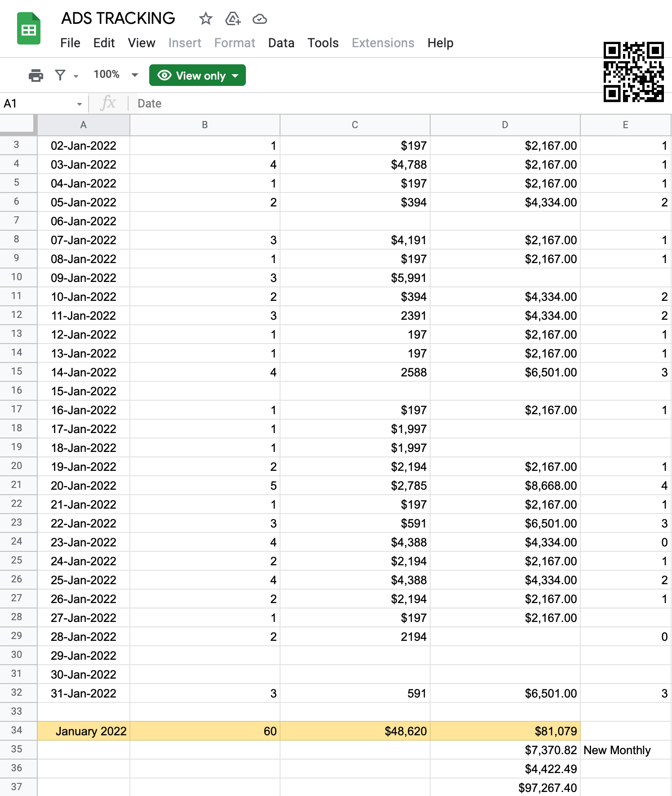
Task: Click the formula bar showing Date
Action: pyautogui.click(x=360, y=103)
